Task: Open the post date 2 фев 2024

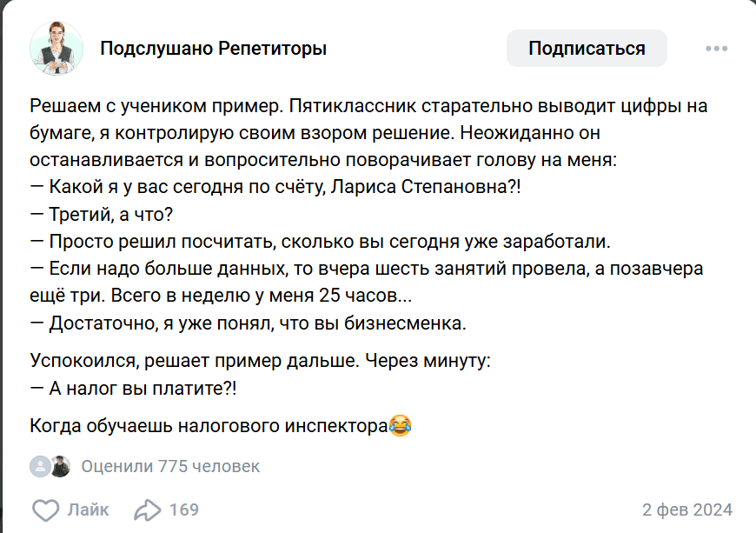Action: coord(686,510)
